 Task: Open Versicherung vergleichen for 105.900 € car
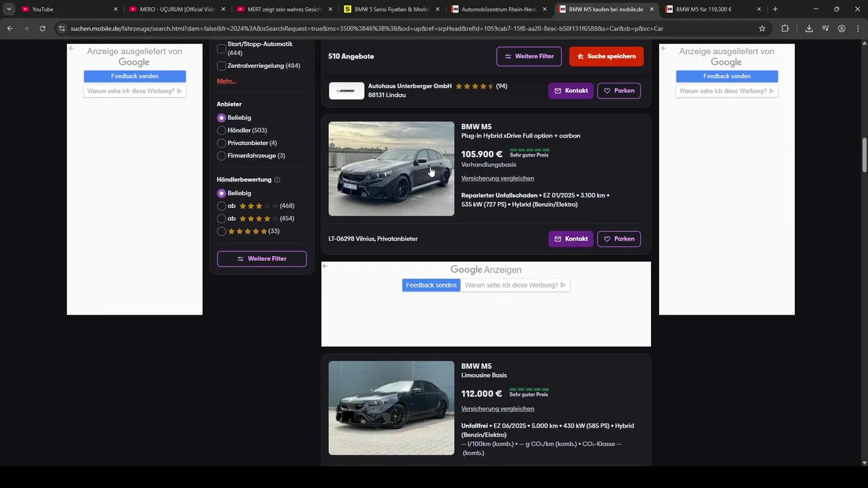pos(498,178)
